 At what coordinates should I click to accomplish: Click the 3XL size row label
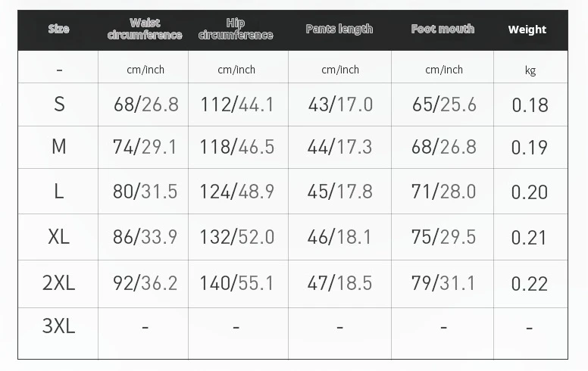(59, 326)
